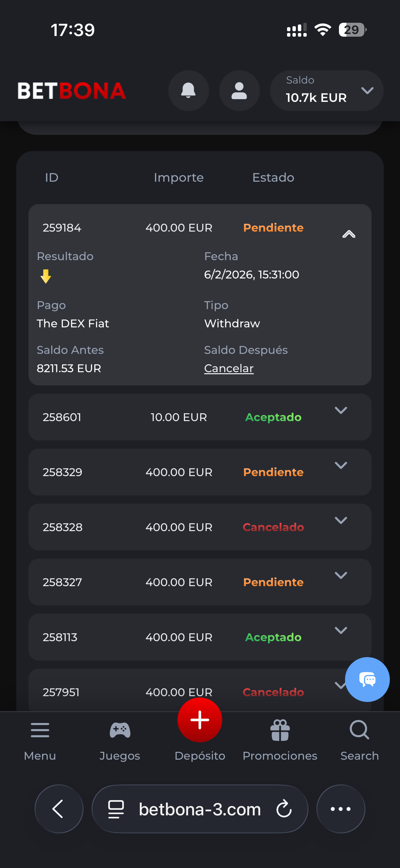Viewport: 400px width, 868px height.
Task: Collapse transaction 259184 details
Action: (x=348, y=234)
